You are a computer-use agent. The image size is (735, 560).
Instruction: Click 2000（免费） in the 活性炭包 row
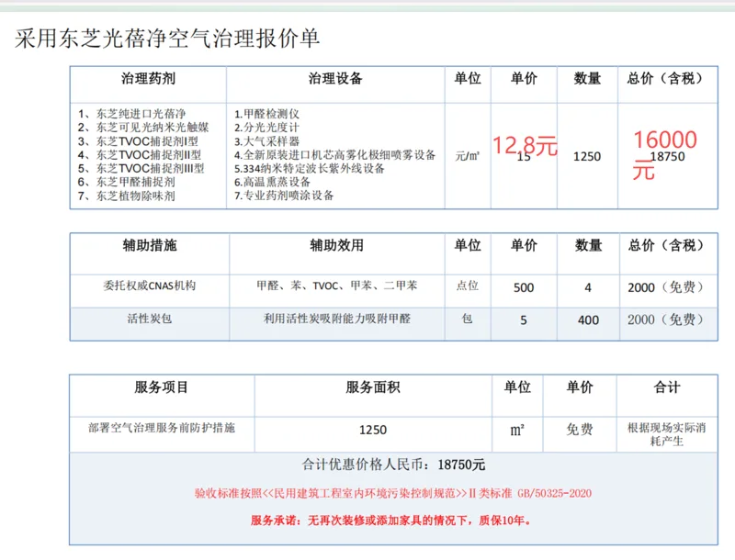[x=666, y=319]
